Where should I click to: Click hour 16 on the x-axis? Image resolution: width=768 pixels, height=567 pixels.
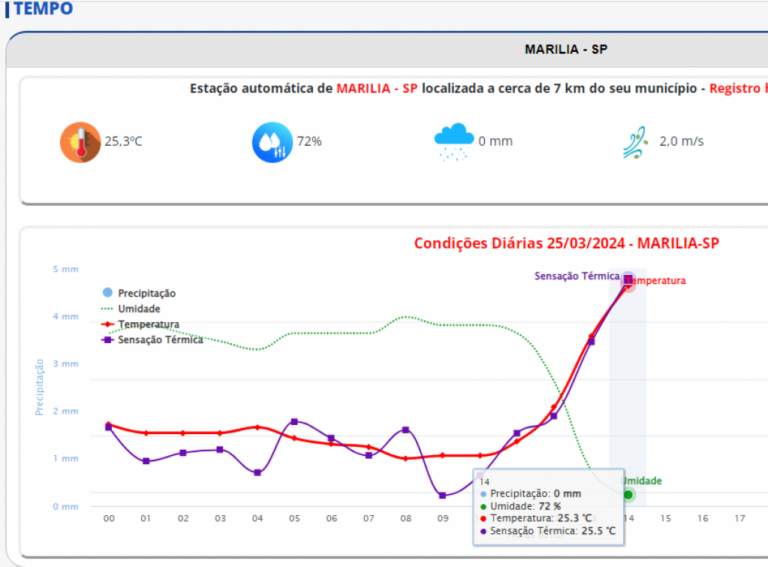point(703,518)
